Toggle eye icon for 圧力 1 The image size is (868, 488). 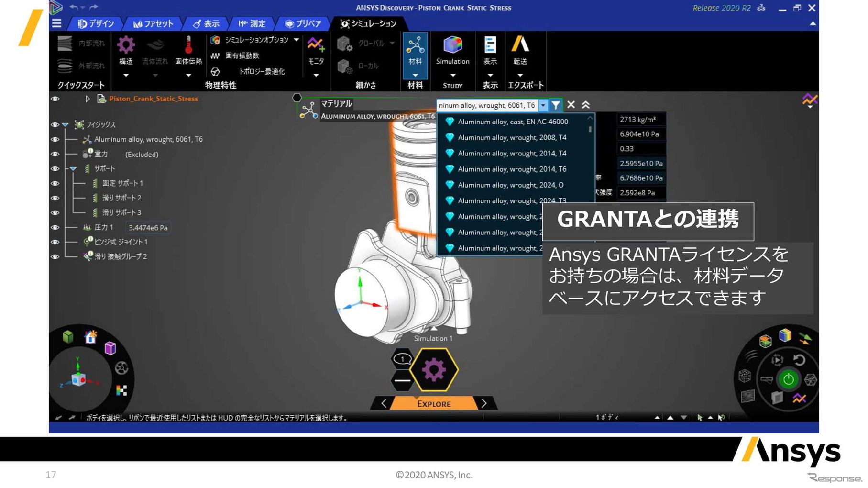pyautogui.click(x=55, y=227)
